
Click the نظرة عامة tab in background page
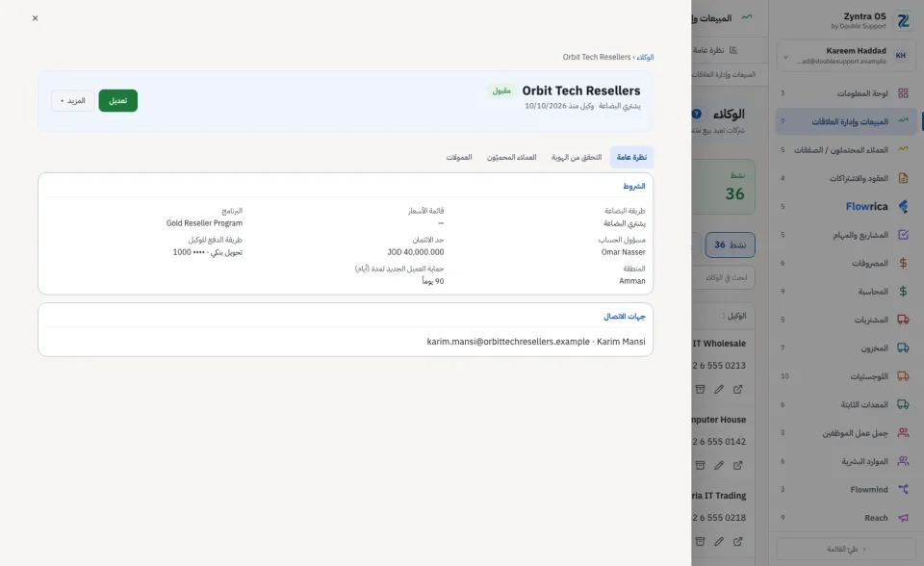point(715,50)
